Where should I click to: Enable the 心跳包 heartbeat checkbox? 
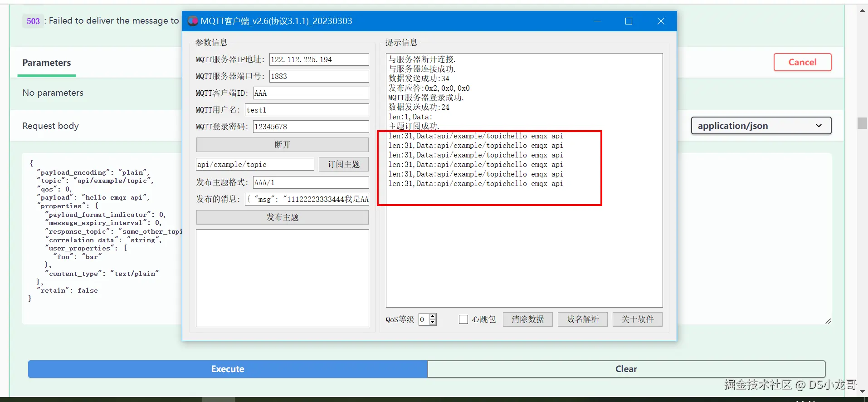click(x=463, y=319)
